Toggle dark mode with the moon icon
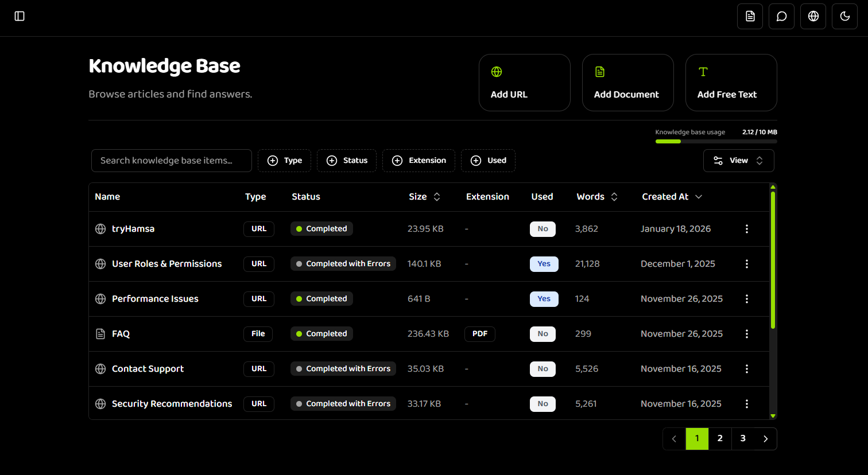 pos(844,16)
